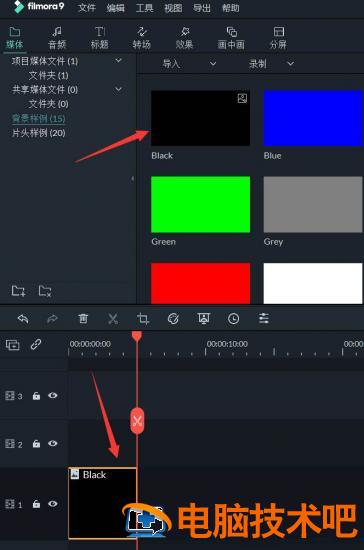This screenshot has width=364, height=550.
Task: Switch to the 媒体 tab
Action: click(x=14, y=38)
